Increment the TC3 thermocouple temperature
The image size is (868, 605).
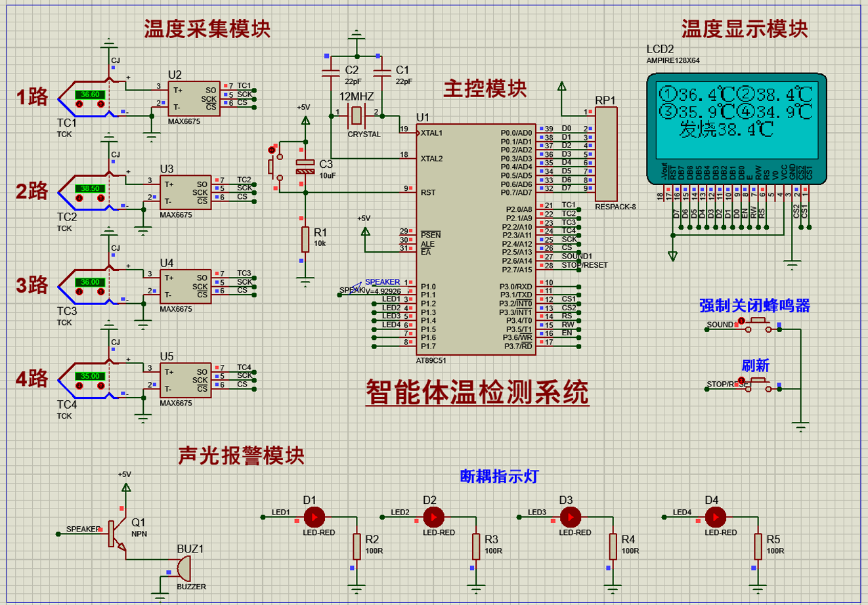[x=100, y=292]
